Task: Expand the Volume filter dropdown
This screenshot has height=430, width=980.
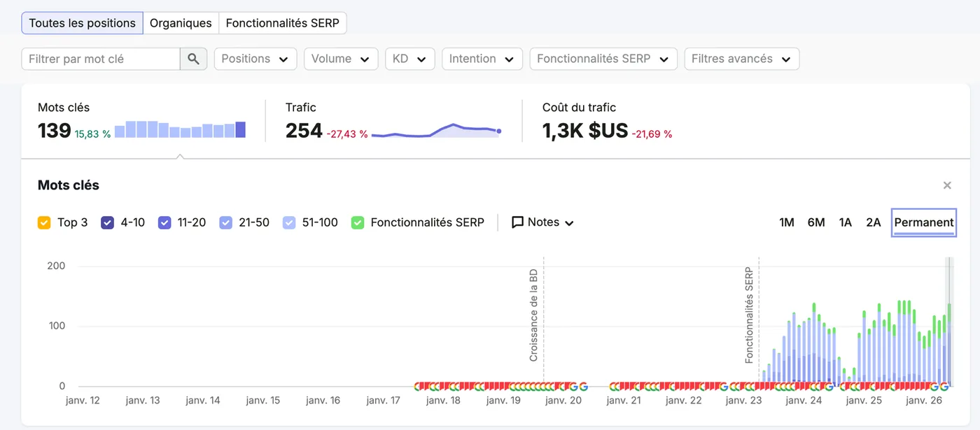Action: coord(341,59)
